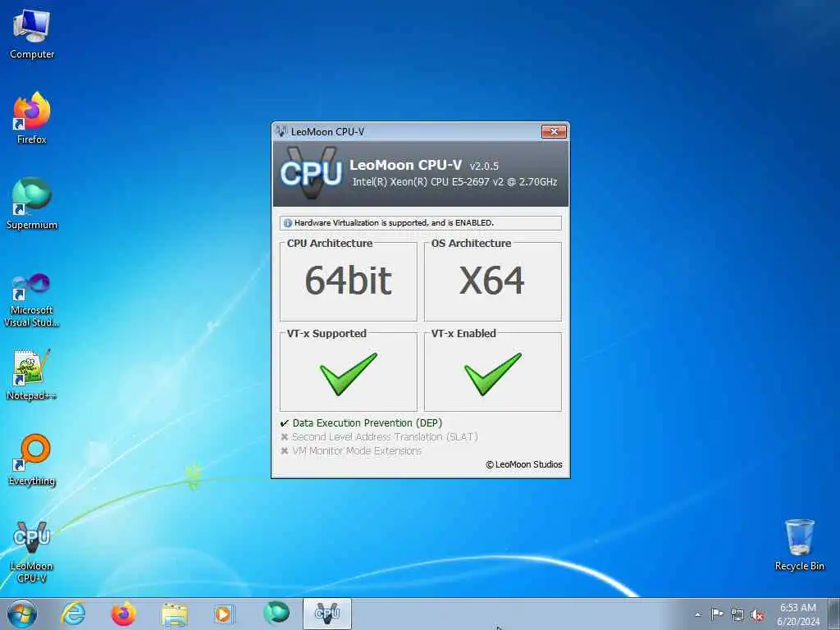Click the active CPU-V taskbar button
Viewport: 840px width, 630px height.
pos(327,614)
